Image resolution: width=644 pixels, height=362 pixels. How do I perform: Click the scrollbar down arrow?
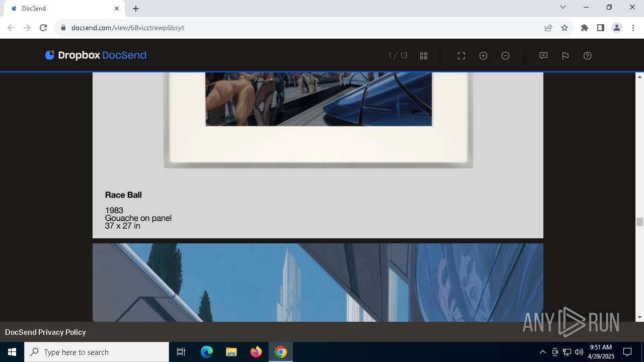coord(639,317)
